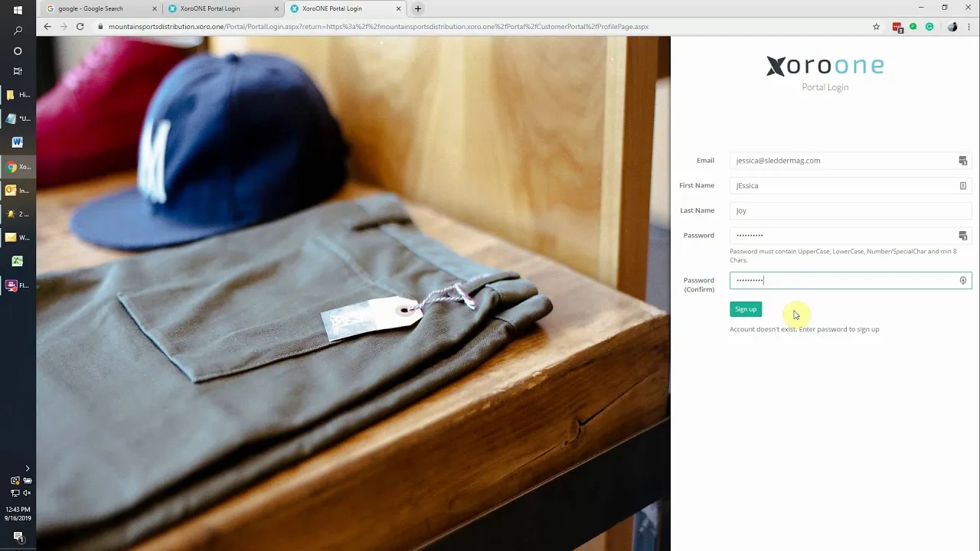Open a new browser tab
The image size is (980, 551).
pos(417,8)
